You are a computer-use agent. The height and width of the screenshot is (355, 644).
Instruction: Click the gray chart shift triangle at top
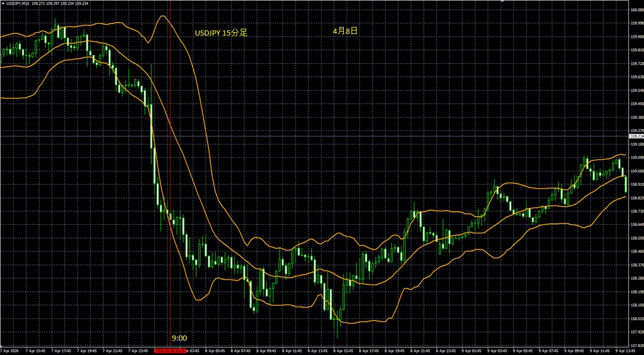tap(502, 2)
